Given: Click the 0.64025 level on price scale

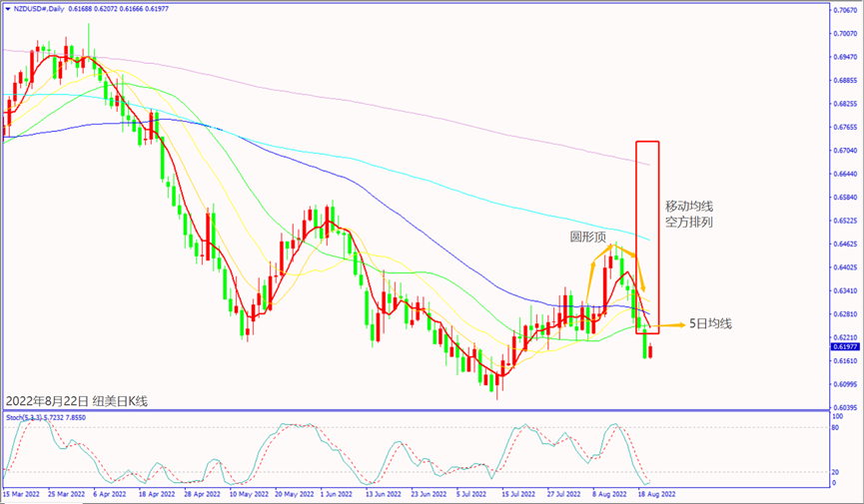Looking at the screenshot, I should pos(845,267).
